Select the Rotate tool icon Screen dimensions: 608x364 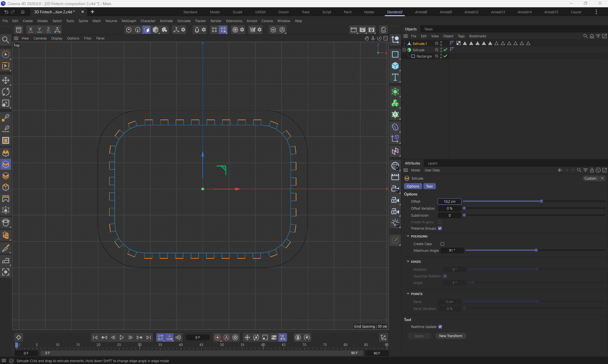click(6, 92)
